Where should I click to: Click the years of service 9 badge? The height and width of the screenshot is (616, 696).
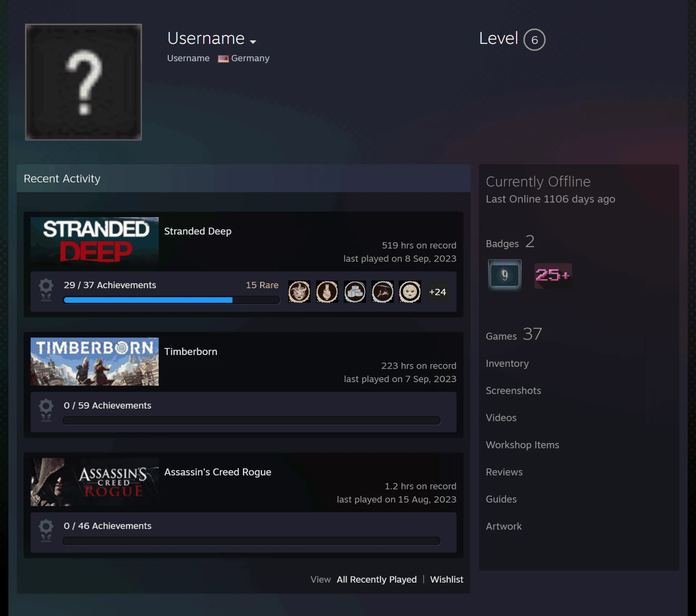tap(505, 275)
